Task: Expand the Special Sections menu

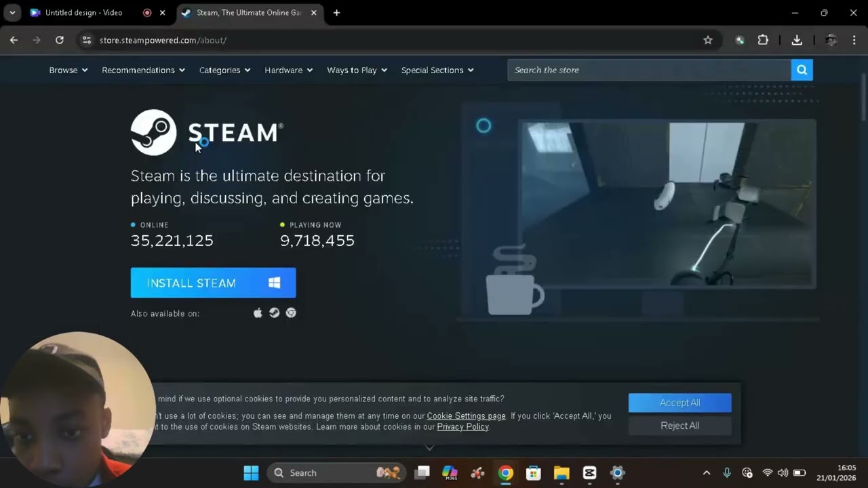Action: tap(437, 70)
